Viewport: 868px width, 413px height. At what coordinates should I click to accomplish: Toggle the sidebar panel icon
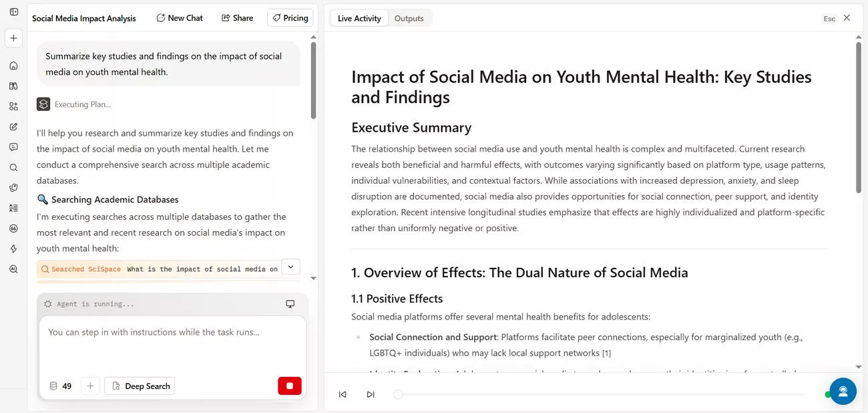pos(13,12)
